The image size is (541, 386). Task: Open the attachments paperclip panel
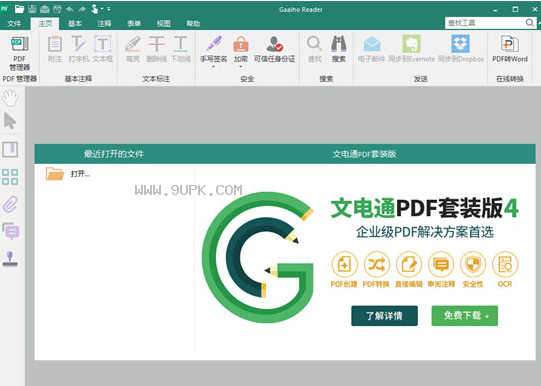[10, 204]
